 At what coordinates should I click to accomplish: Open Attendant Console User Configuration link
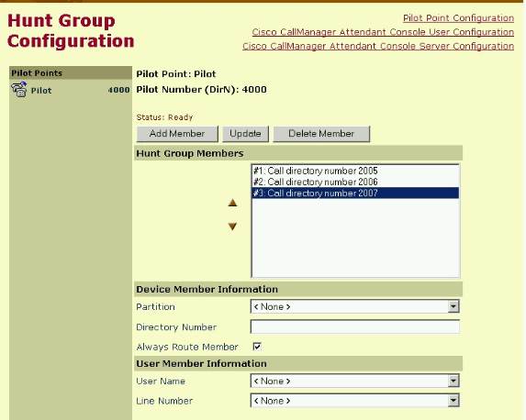tap(383, 32)
